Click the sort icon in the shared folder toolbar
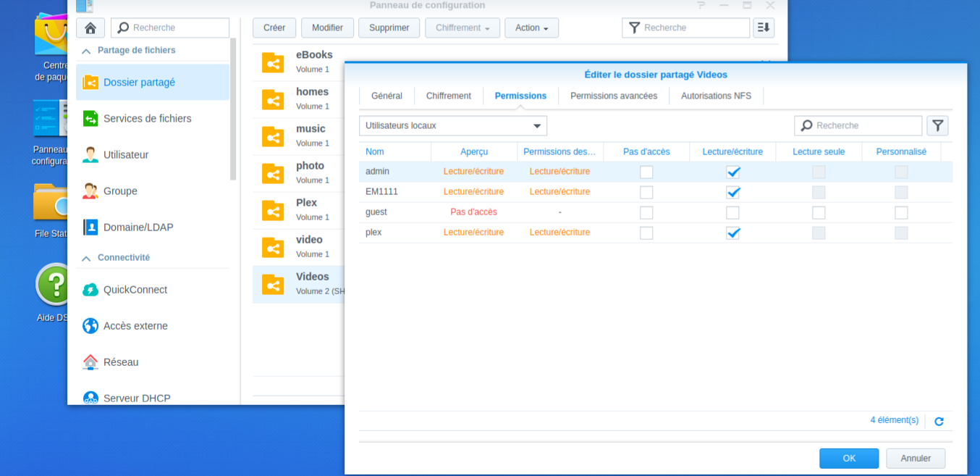The image size is (980, 476). [x=764, y=28]
